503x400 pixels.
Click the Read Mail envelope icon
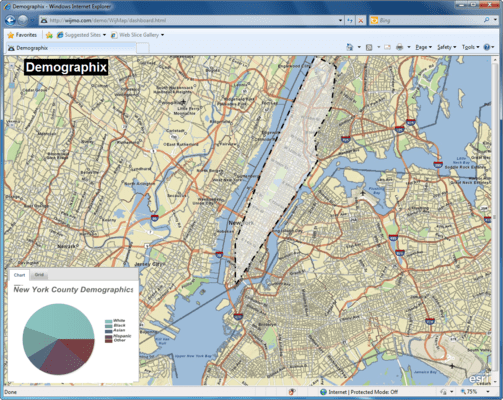(x=387, y=47)
